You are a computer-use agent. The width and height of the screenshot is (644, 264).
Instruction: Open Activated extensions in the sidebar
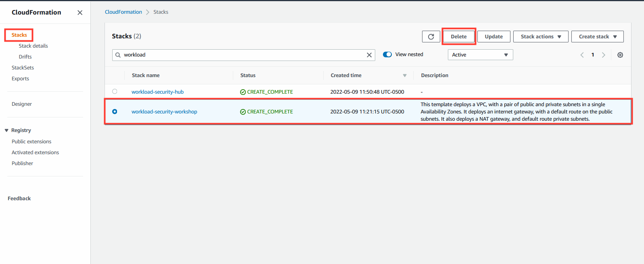click(x=35, y=152)
